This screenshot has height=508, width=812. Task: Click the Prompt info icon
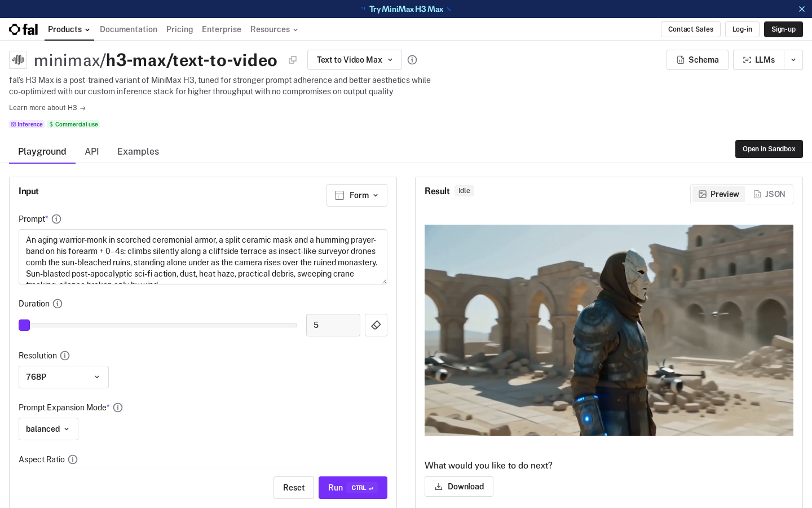[56, 219]
